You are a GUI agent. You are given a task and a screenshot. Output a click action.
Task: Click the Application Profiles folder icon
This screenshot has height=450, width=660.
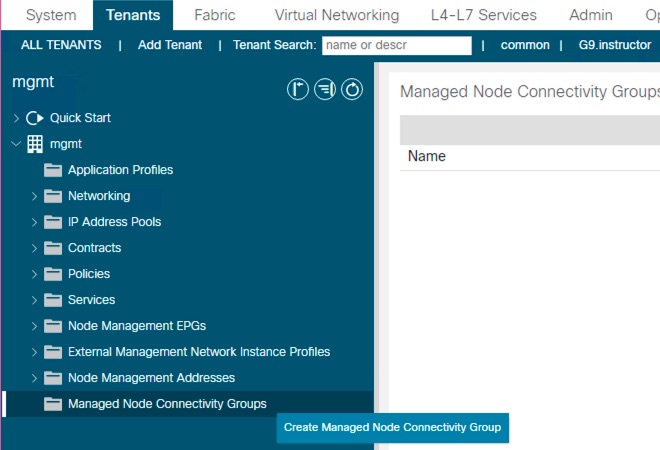tap(53, 170)
